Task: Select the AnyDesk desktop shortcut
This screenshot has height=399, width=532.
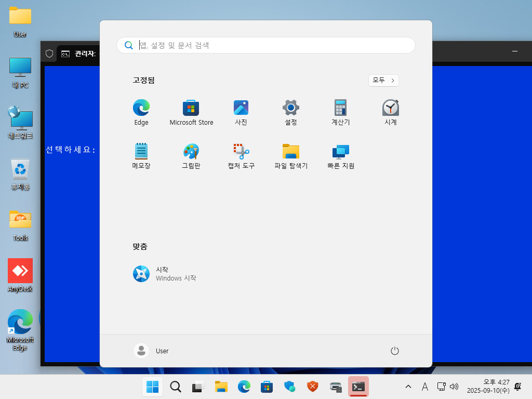Action: pyautogui.click(x=20, y=275)
